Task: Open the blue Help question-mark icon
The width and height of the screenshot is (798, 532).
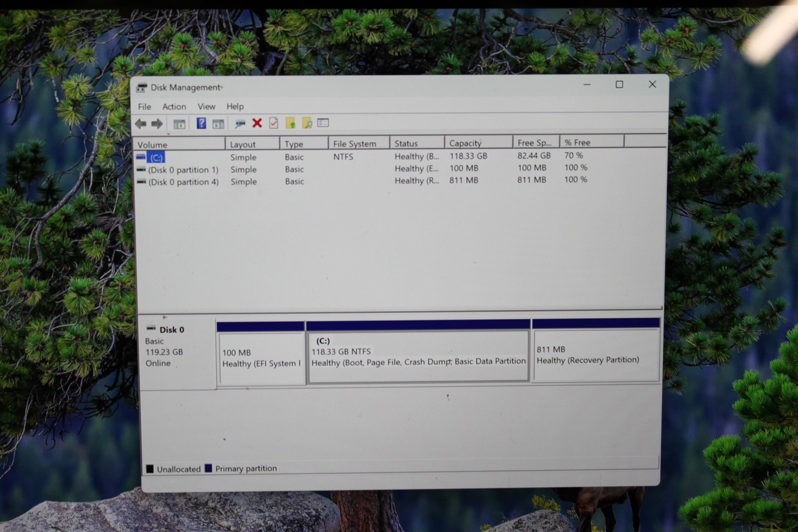Action: [201, 123]
